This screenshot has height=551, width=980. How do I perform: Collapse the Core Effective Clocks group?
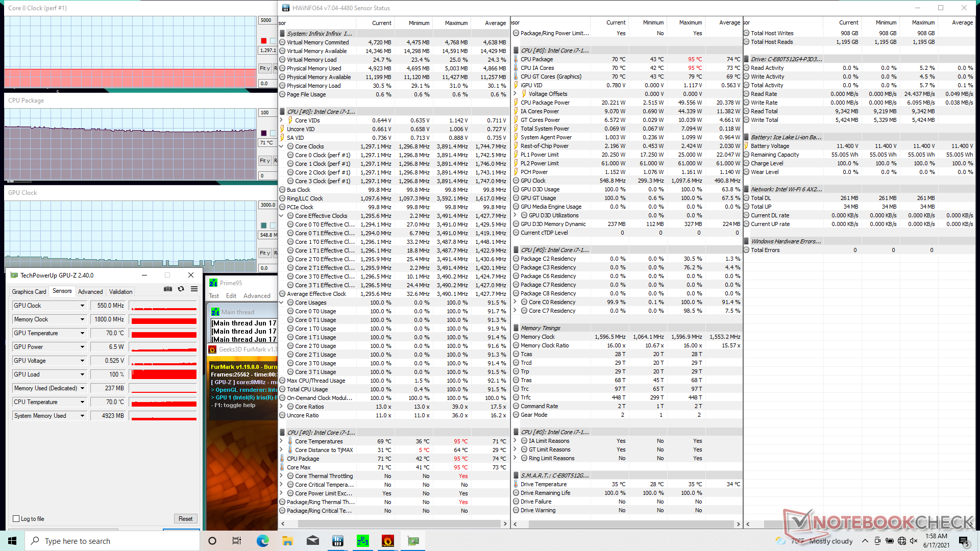[x=281, y=216]
